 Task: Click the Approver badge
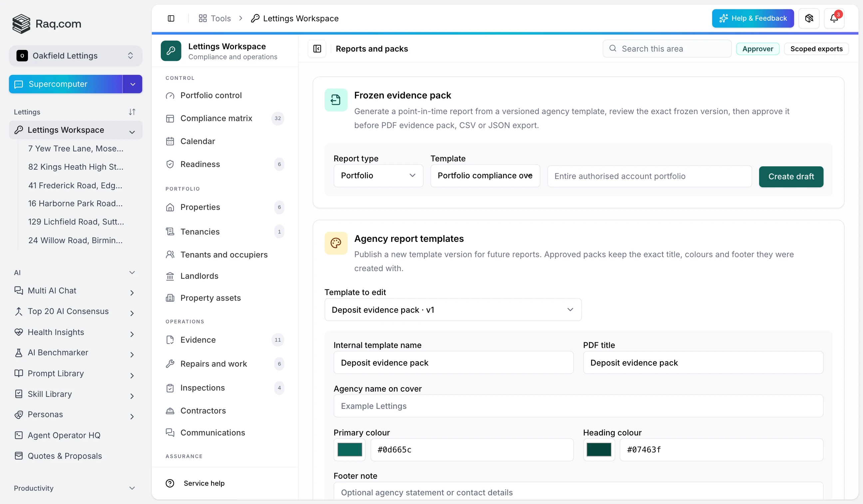757,49
